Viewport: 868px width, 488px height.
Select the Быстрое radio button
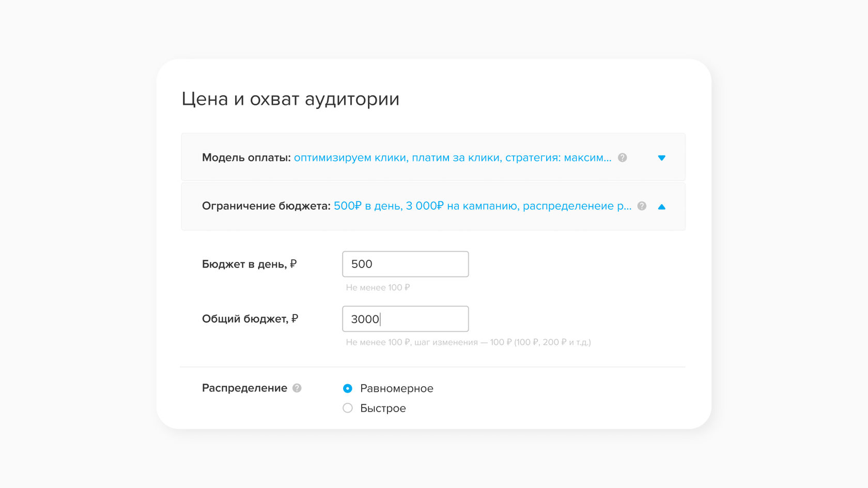coord(348,408)
